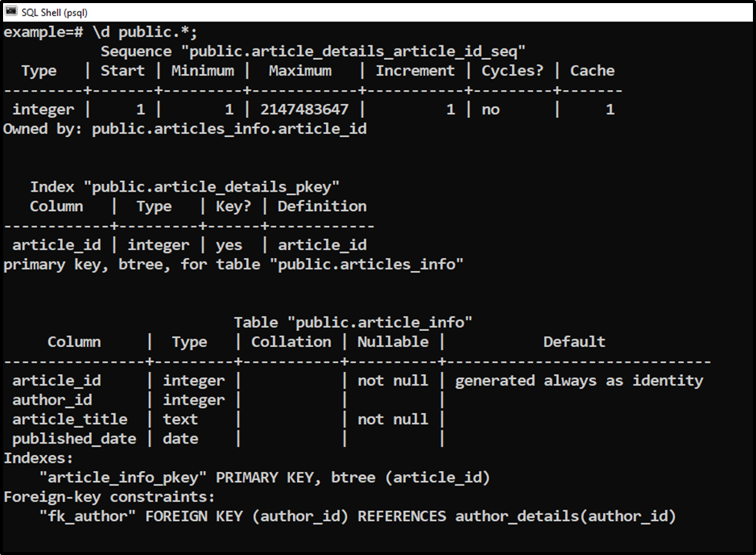This screenshot has width=756, height=555.
Task: Click the fk_author foreign key constraint
Action: pyautogui.click(x=358, y=517)
